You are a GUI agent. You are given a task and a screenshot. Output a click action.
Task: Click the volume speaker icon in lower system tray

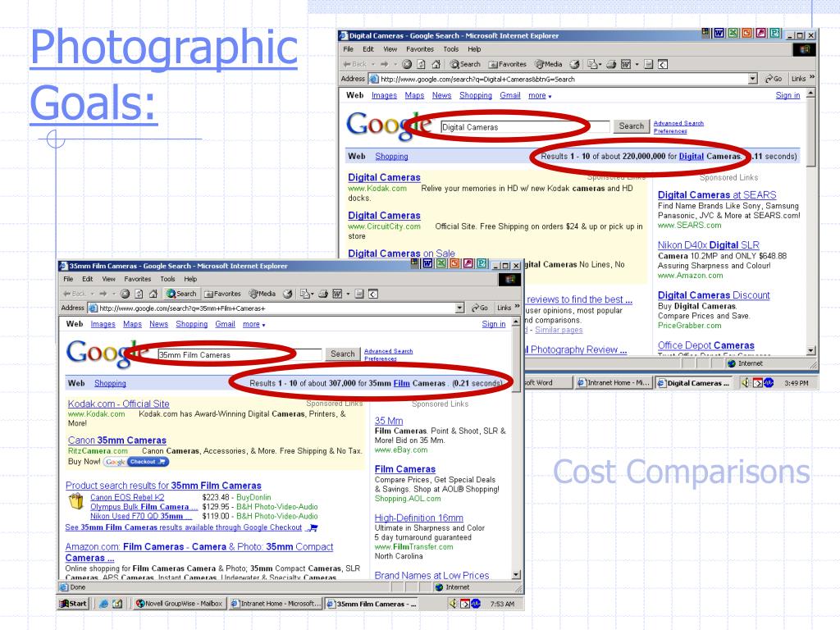coord(453,603)
